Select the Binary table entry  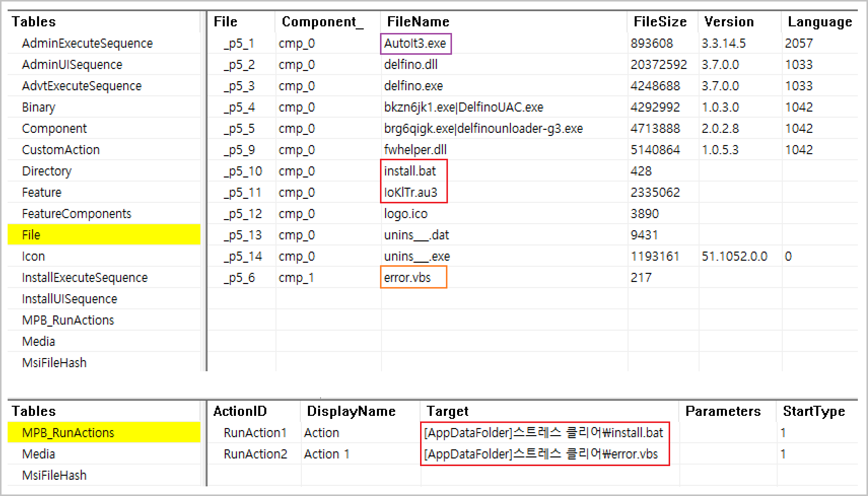coord(39,107)
